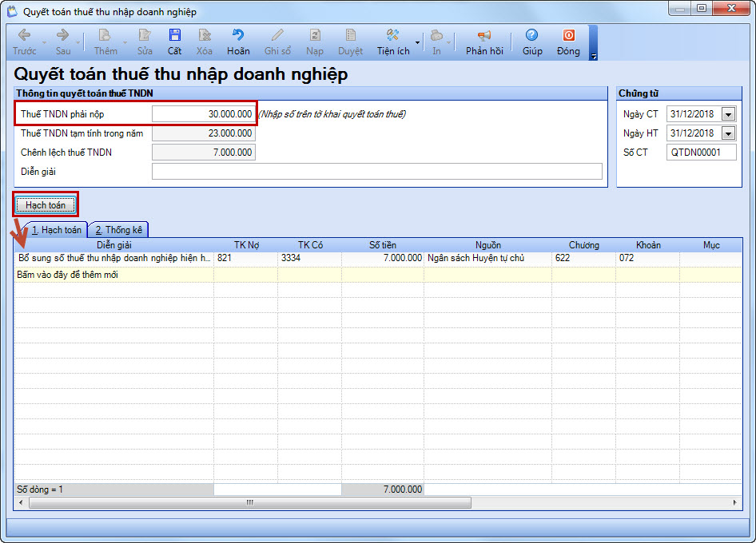Open the Ngày HT date dropdown

tap(728, 133)
